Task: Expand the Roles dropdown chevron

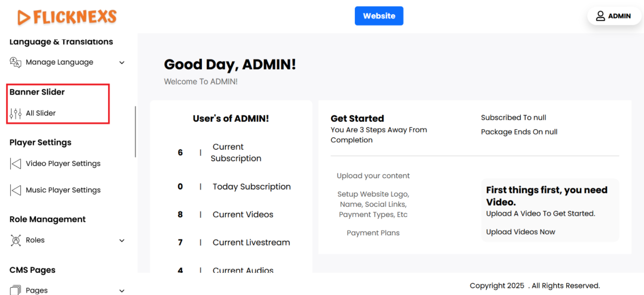Action: click(122, 241)
